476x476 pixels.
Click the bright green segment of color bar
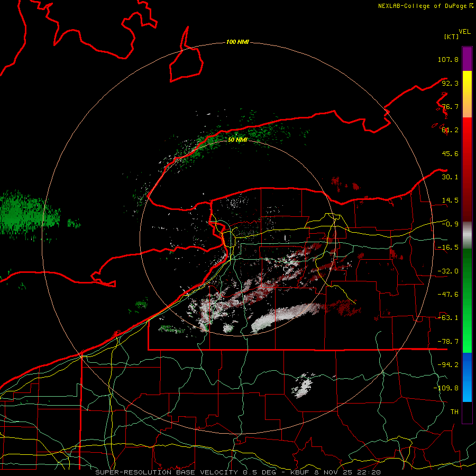[x=467, y=300]
